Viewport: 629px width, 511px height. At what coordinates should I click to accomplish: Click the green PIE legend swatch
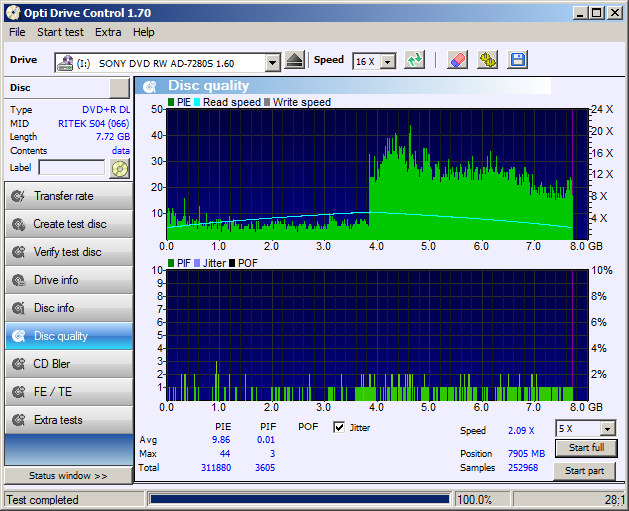click(171, 102)
